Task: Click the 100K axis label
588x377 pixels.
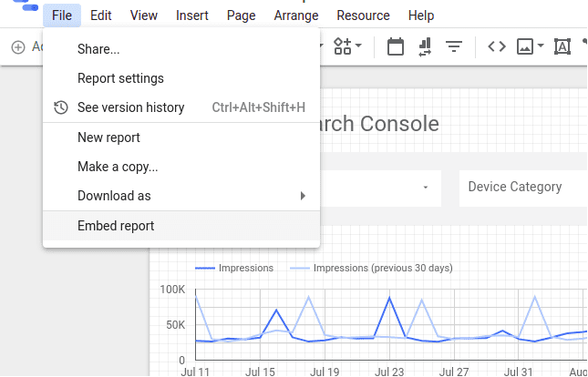Action: [x=172, y=290]
